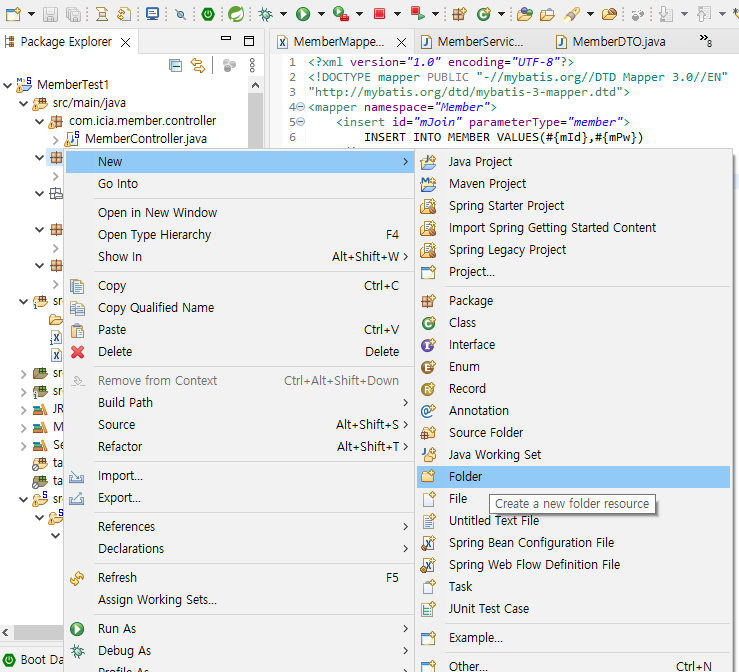Show hidden editor tabs list
Viewport: 739px width, 672px height.
coord(706,41)
